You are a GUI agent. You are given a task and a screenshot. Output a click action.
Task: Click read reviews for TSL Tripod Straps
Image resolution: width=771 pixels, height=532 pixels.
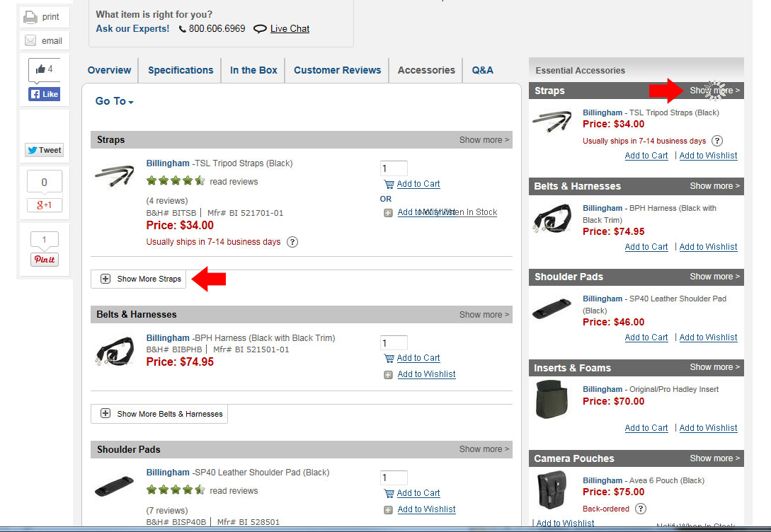click(234, 182)
